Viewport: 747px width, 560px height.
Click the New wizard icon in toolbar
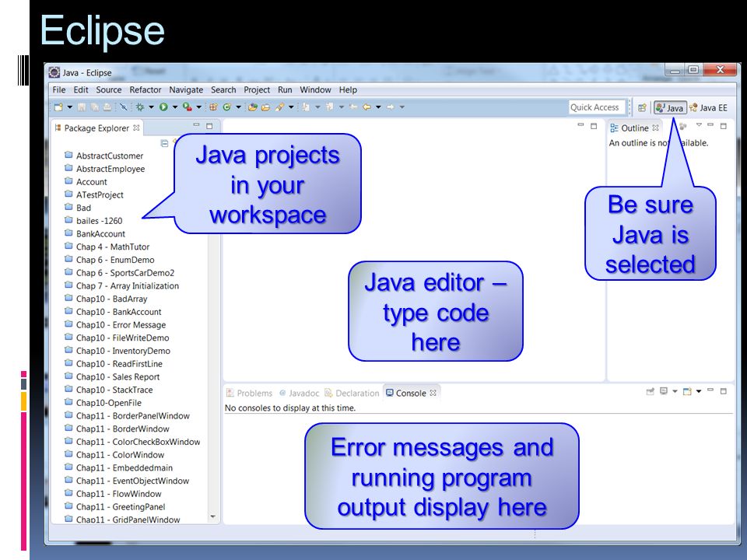tap(58, 107)
